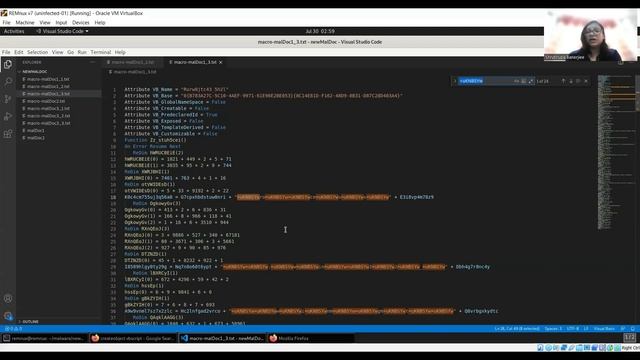Viewport: 640px width, 360px height.
Task: Close the find widget
Action: [x=586, y=81]
